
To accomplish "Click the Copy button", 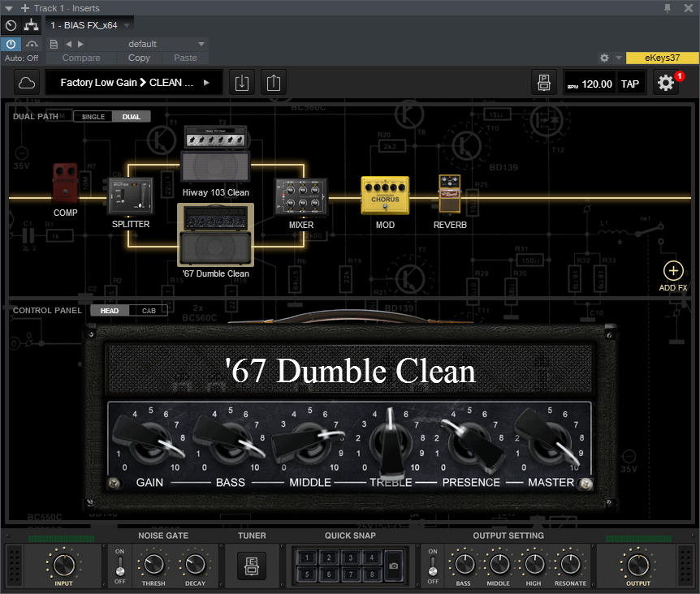I will pyautogui.click(x=139, y=58).
